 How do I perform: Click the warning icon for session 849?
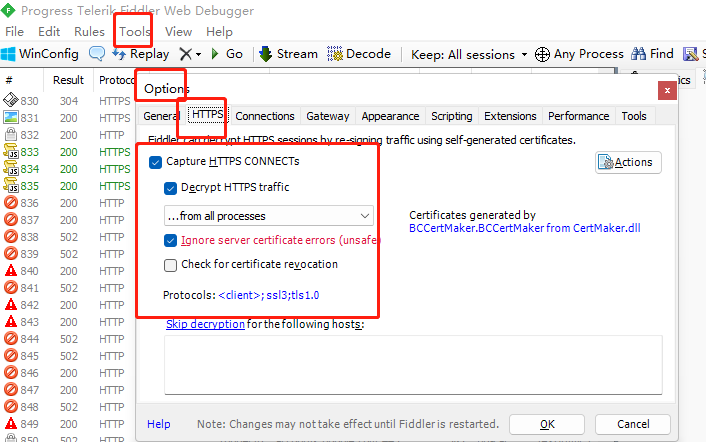[x=11, y=424]
